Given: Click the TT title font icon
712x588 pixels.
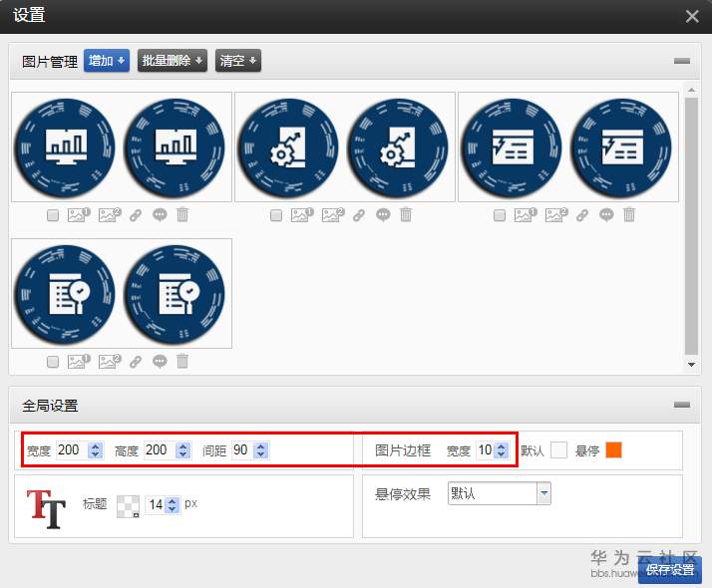Looking at the screenshot, I should pos(46,509).
